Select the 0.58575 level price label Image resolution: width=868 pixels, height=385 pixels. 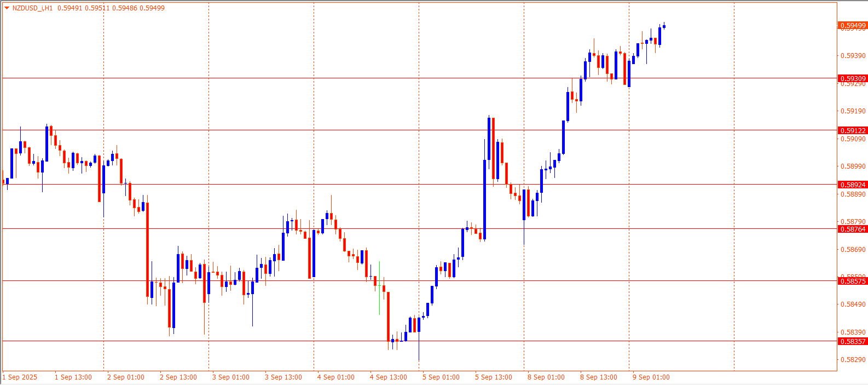click(x=853, y=281)
